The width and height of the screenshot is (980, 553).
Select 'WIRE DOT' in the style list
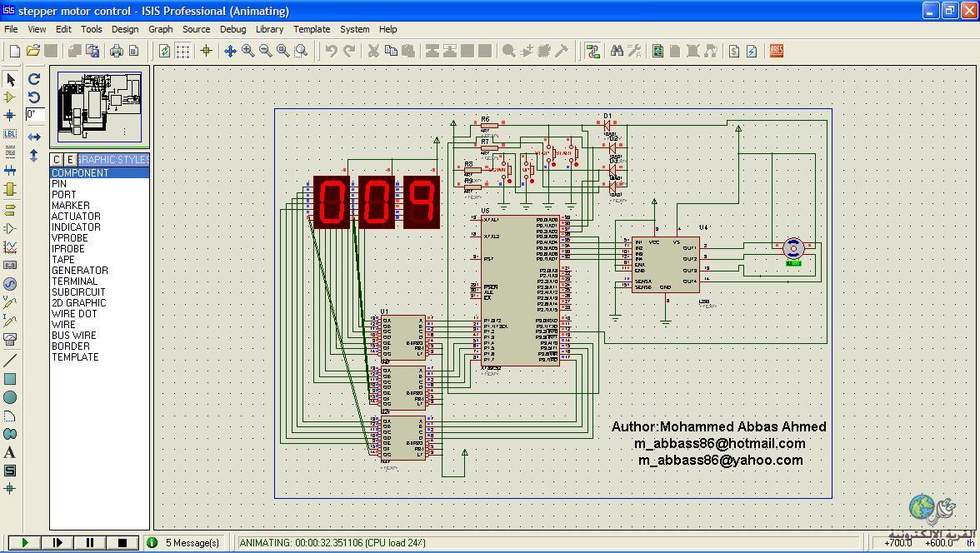click(99, 314)
